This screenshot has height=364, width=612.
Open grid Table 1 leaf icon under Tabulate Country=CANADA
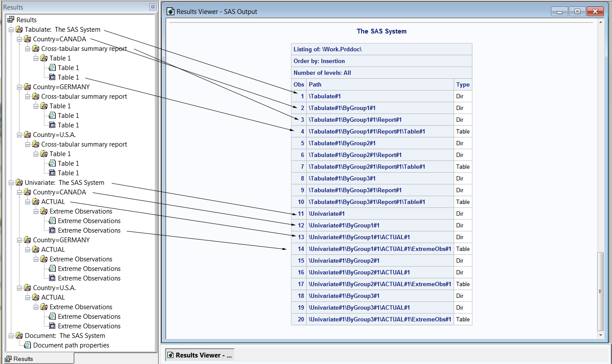tap(52, 77)
